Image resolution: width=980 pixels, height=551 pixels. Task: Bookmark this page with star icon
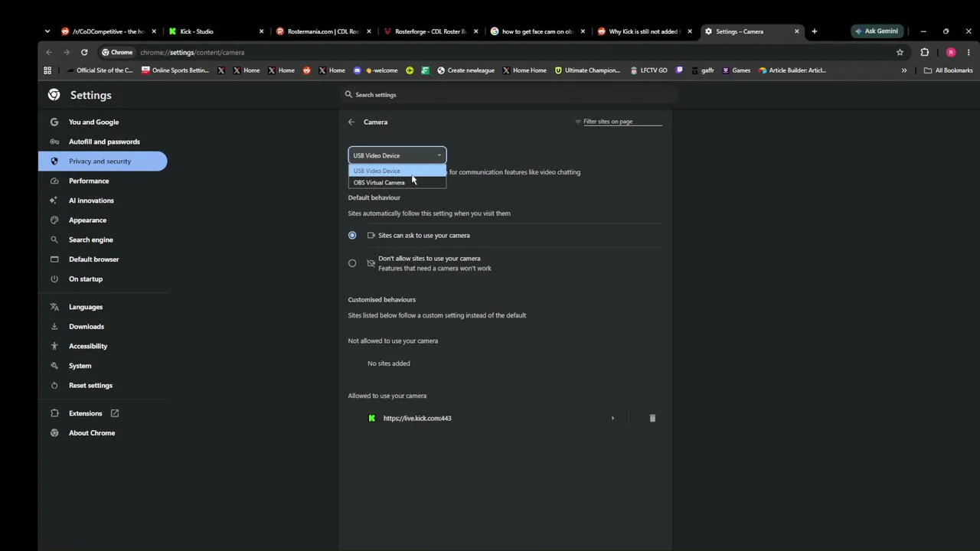[900, 52]
